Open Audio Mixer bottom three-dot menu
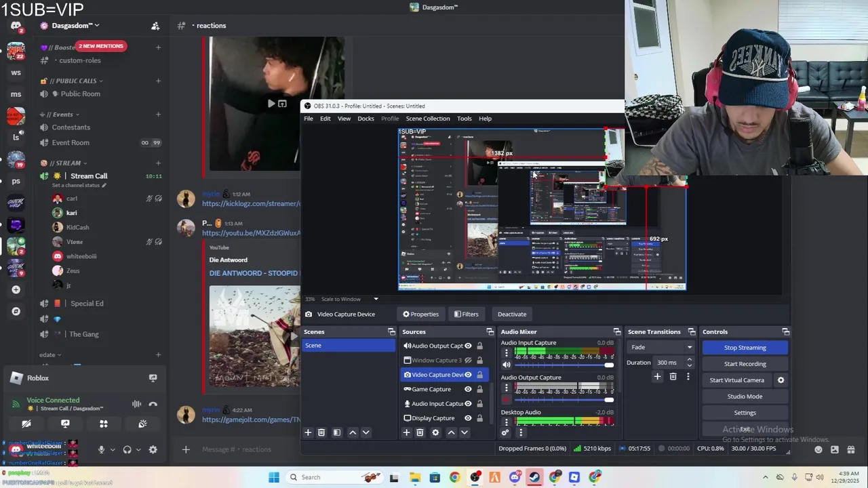Viewport: 868px width, 488px height. 521,432
